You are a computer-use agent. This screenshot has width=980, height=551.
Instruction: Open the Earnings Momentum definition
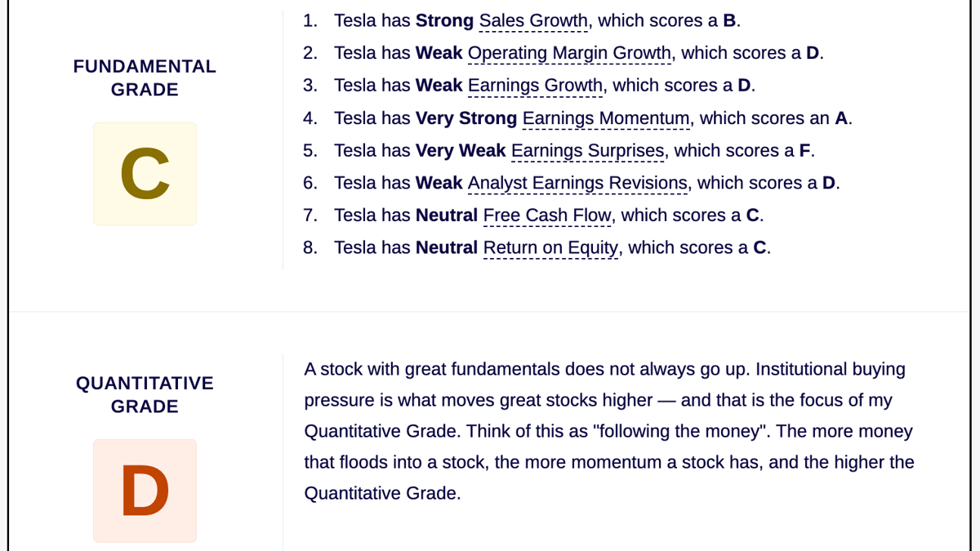(606, 118)
